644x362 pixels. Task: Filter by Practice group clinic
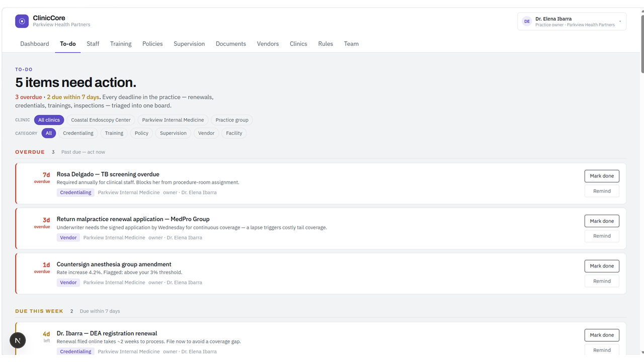point(232,120)
